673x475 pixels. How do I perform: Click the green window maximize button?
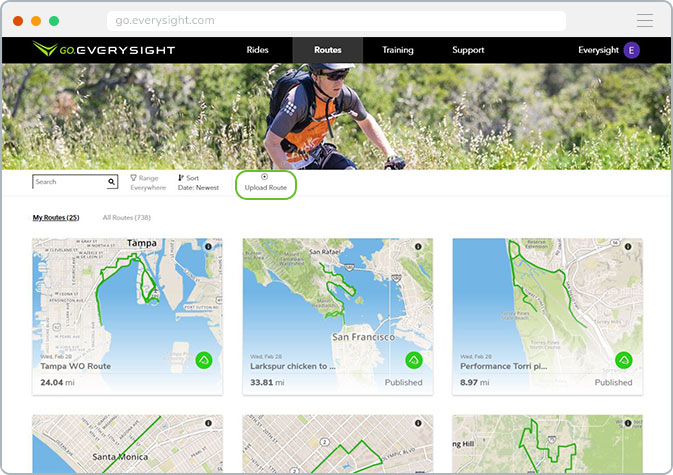[54, 21]
